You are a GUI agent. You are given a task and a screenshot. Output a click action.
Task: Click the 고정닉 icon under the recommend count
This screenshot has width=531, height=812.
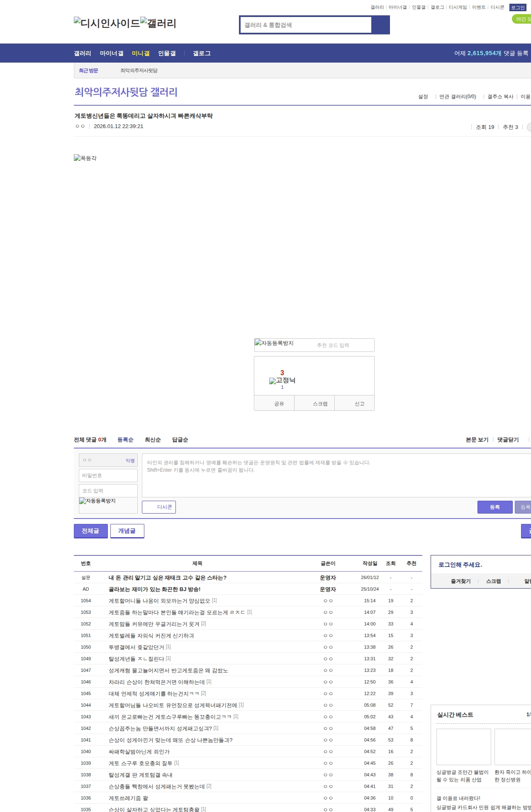coord(282,381)
